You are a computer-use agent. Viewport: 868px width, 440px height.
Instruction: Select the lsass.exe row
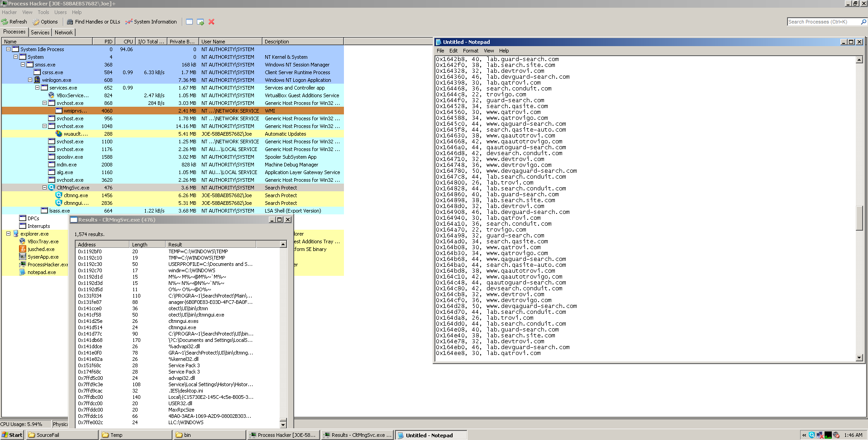[173, 211]
